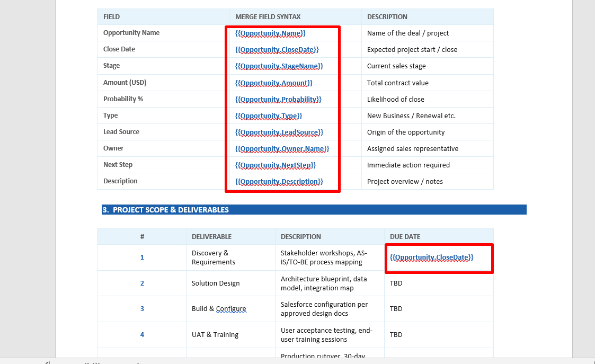
Task: Click "Origin of the opportunity" description
Action: tap(406, 132)
